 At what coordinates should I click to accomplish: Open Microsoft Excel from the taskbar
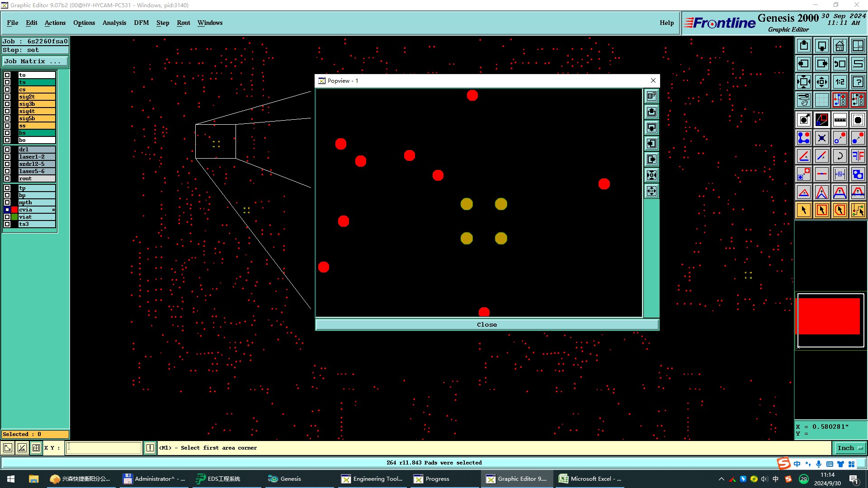(590, 479)
